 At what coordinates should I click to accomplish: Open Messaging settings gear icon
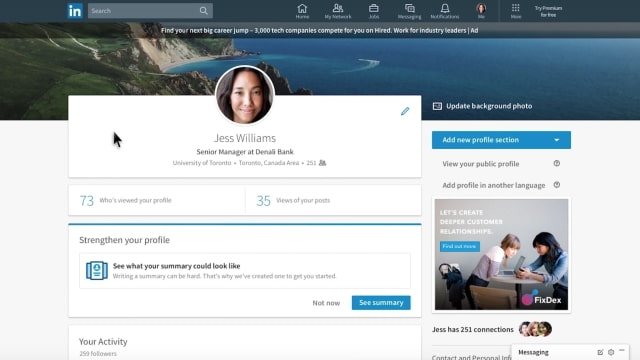611,352
